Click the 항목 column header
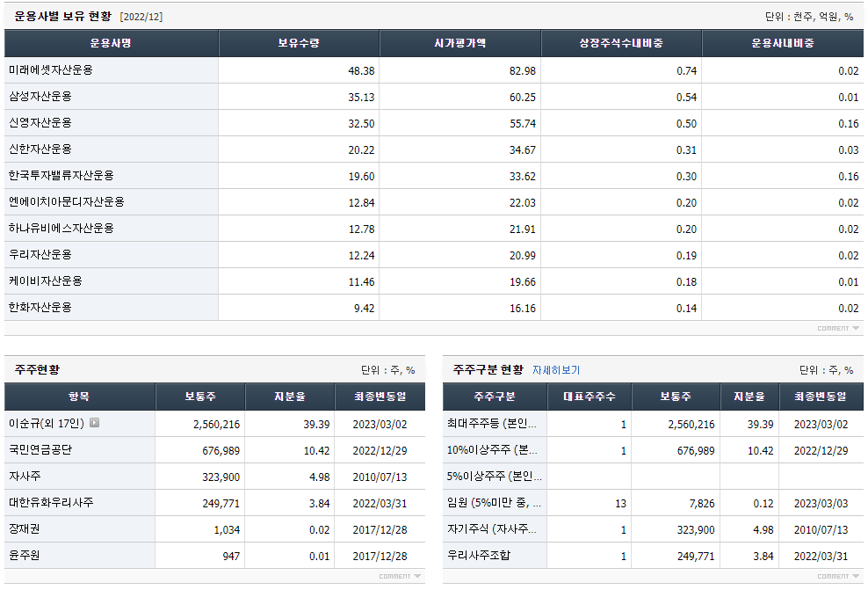The height and width of the screenshot is (590, 868). coord(80,397)
